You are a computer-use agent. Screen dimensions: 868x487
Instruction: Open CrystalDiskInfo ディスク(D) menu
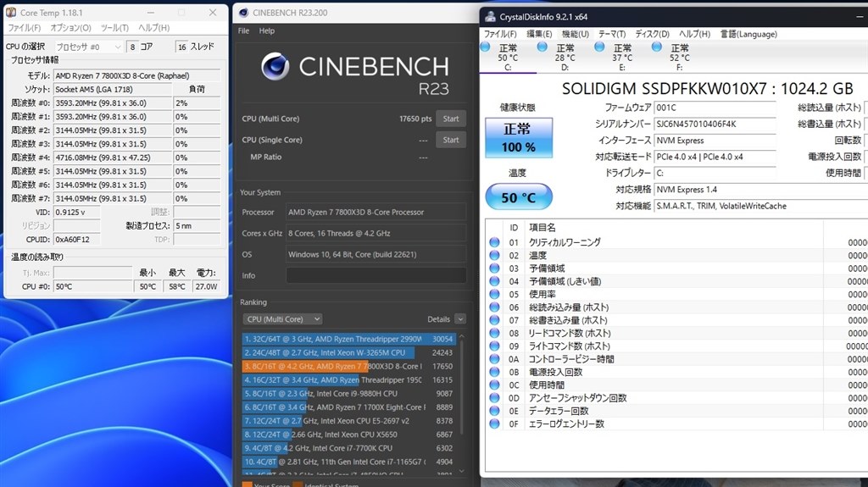click(x=652, y=35)
